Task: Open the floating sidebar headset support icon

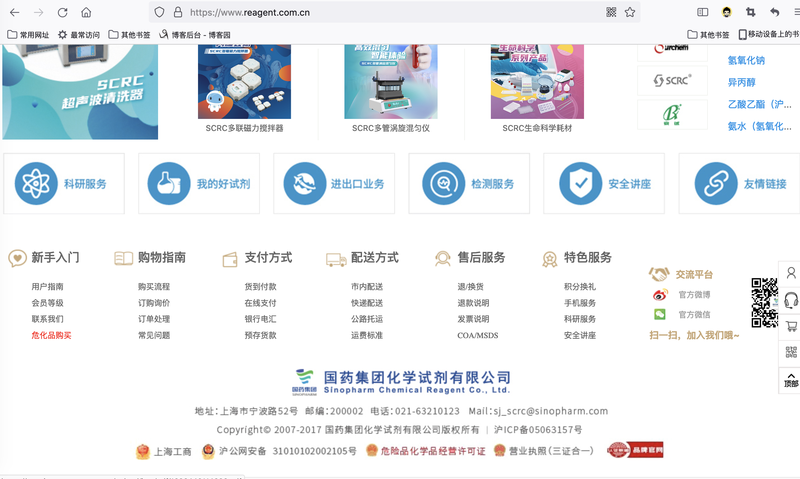Action: [791, 300]
